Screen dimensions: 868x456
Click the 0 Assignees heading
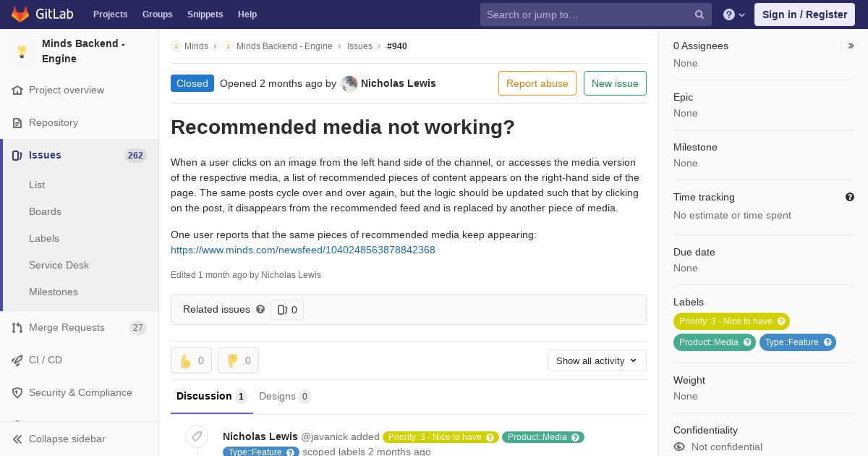point(701,46)
